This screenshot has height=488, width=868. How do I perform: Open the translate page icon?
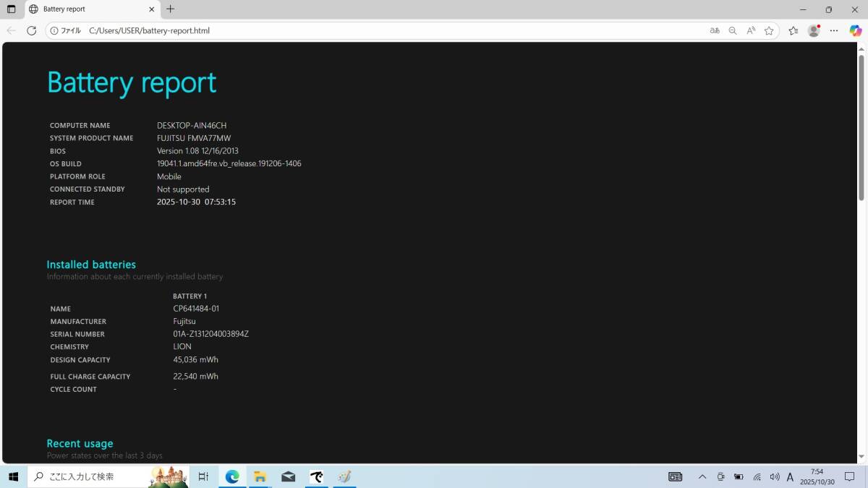pos(715,30)
